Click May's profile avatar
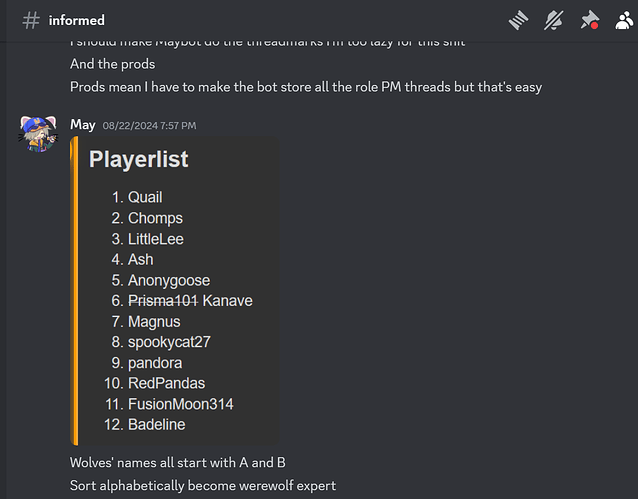 click(x=38, y=134)
